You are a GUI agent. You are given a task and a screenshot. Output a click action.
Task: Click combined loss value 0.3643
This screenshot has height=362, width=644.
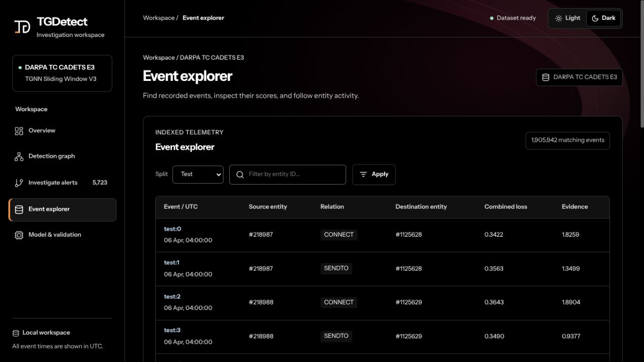[494, 302]
